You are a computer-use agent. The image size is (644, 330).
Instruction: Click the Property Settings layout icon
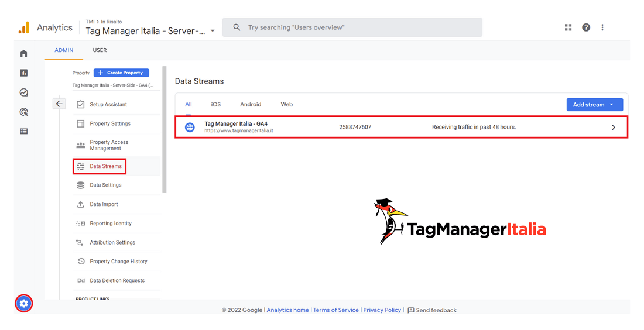[81, 123]
